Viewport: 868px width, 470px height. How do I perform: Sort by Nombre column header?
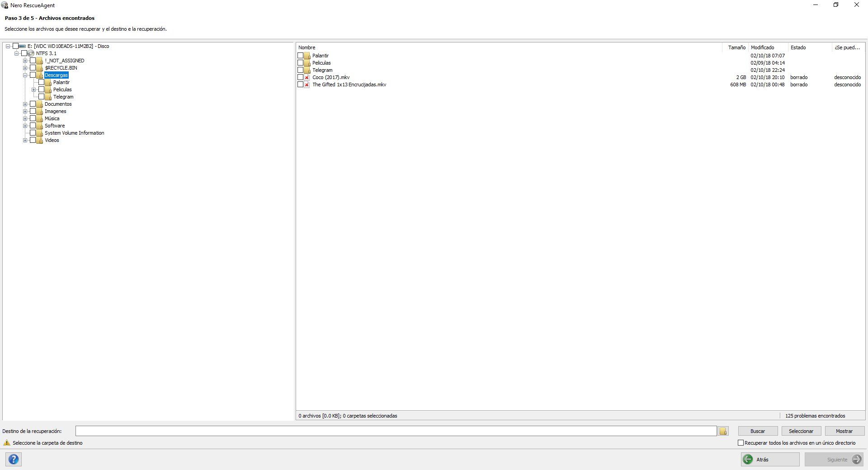pyautogui.click(x=509, y=47)
